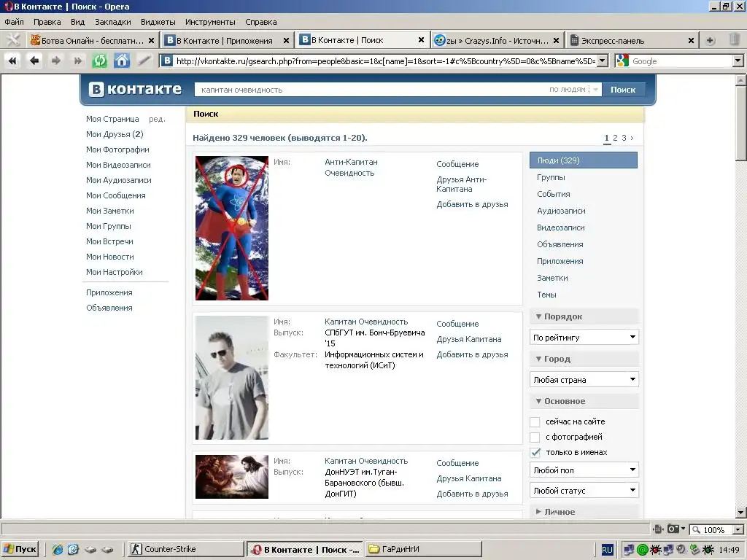
Task: Click the RU language indicator in tray
Action: coord(607,549)
